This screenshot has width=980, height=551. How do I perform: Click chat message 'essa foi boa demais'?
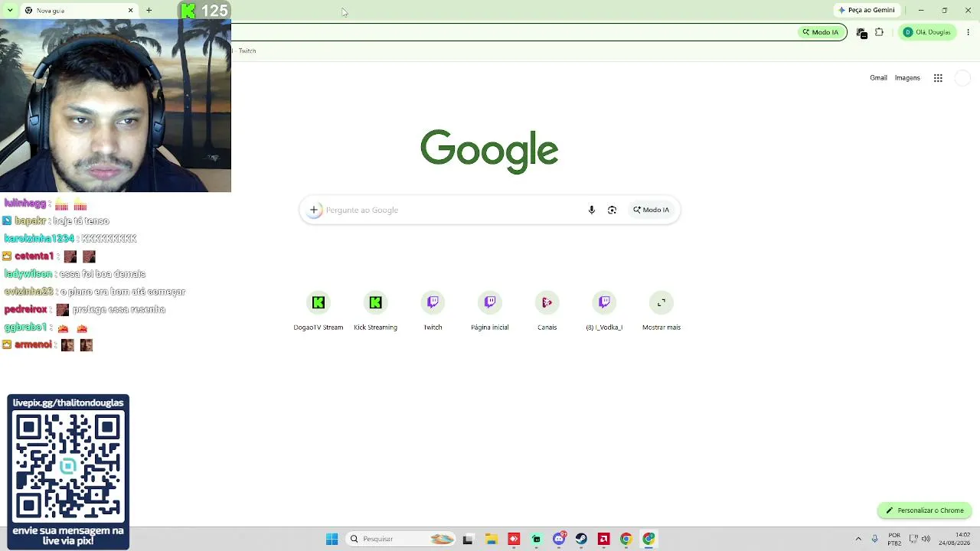pos(102,274)
